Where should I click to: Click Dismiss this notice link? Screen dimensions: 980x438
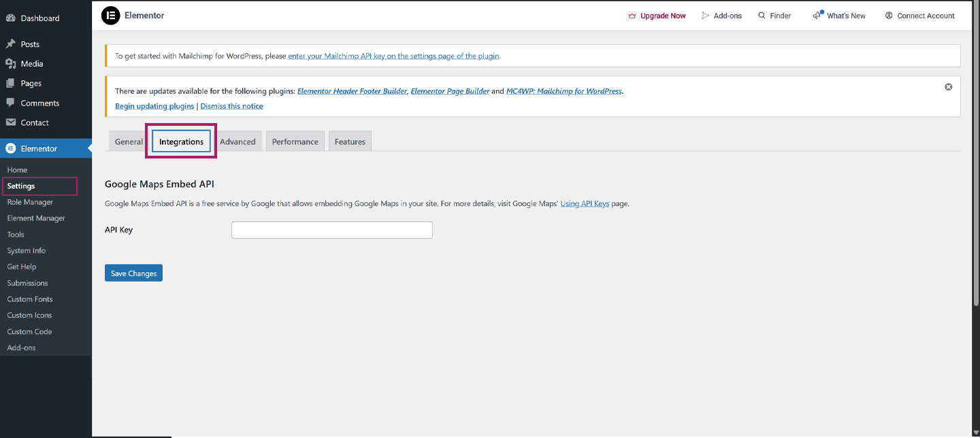[231, 106]
